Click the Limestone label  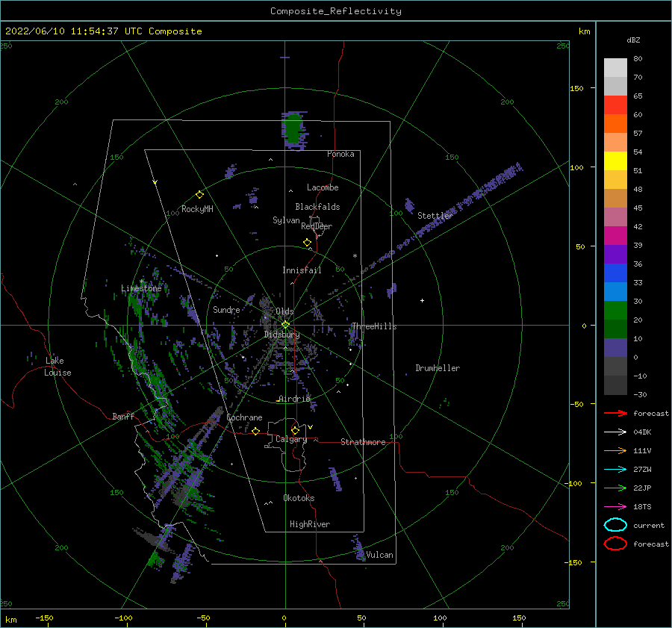(141, 288)
